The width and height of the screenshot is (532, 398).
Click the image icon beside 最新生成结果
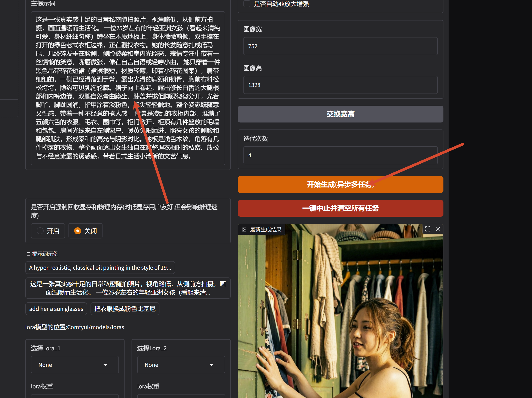tap(244, 230)
